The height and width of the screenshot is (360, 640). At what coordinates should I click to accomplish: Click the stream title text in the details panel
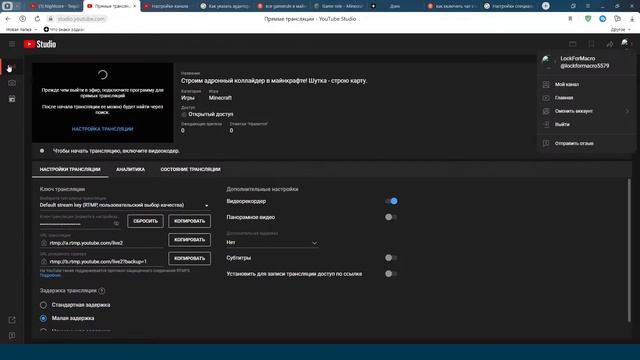tap(274, 81)
